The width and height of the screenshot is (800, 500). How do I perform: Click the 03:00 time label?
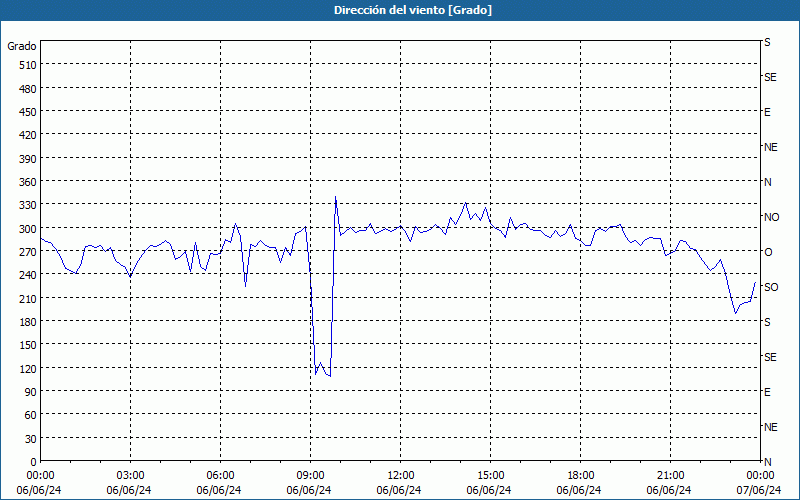[130, 476]
